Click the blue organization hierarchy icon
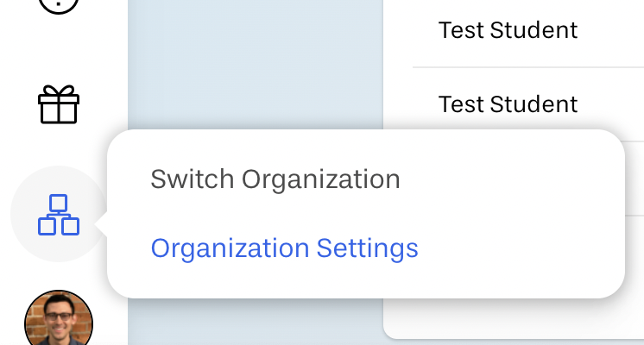This screenshot has width=644, height=345. point(59,215)
